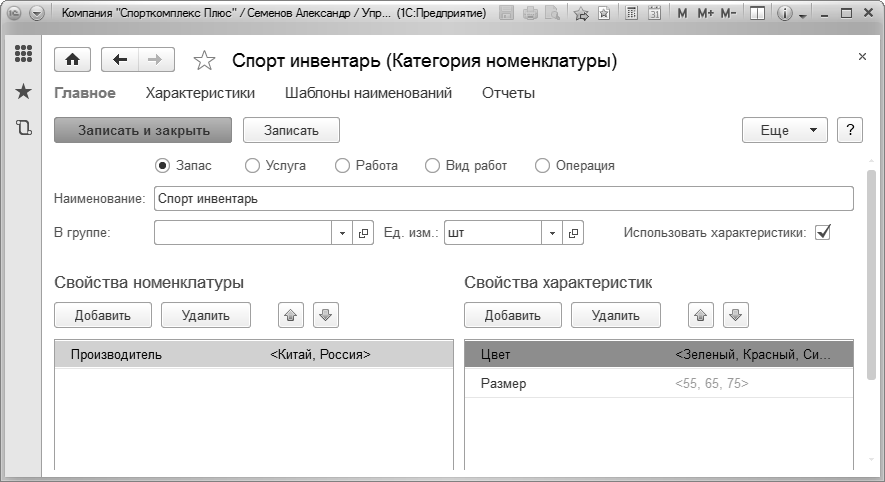The height and width of the screenshot is (482, 885).
Task: Add a characteristic property with Добавить
Action: 512,315
